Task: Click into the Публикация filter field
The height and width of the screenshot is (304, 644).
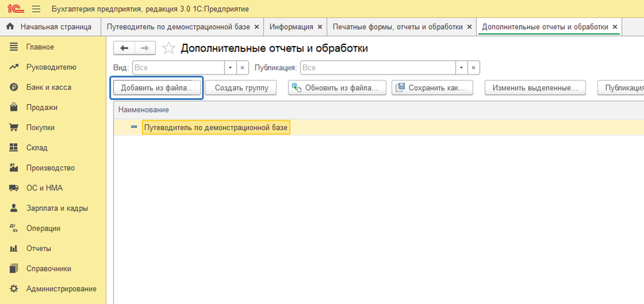Action: 378,67
